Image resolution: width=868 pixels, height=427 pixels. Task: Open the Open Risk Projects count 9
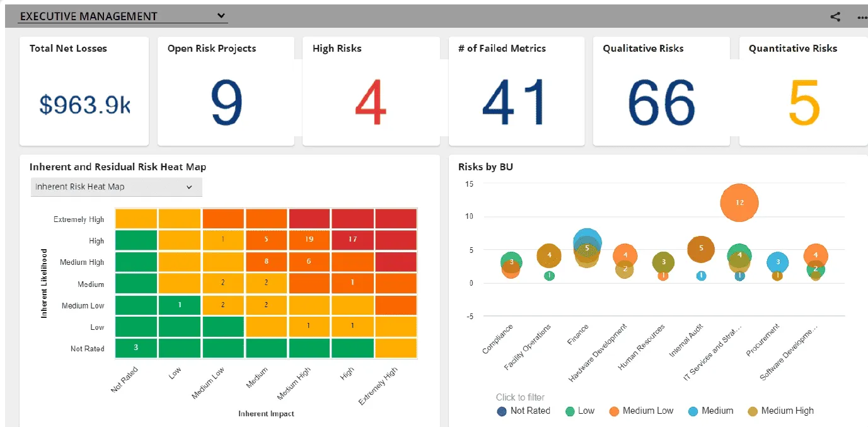click(x=226, y=103)
